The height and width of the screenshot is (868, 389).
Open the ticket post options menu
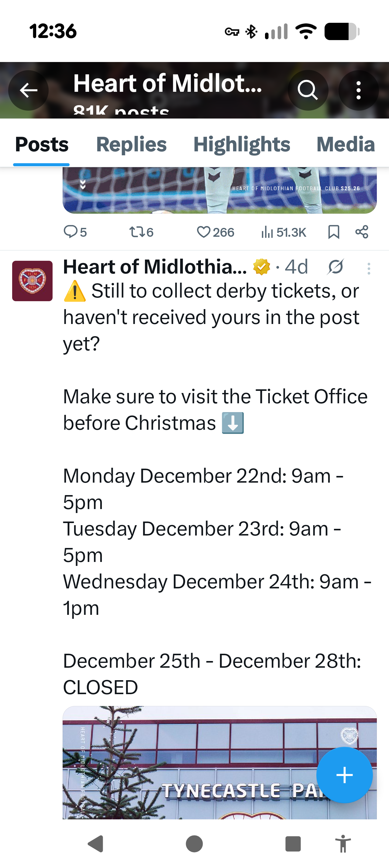(369, 267)
